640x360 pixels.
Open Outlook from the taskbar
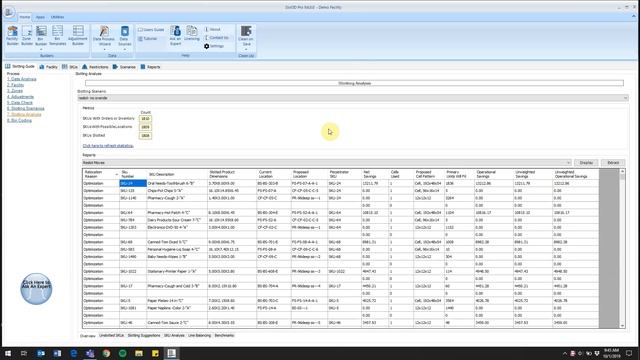pyautogui.click(x=41, y=353)
